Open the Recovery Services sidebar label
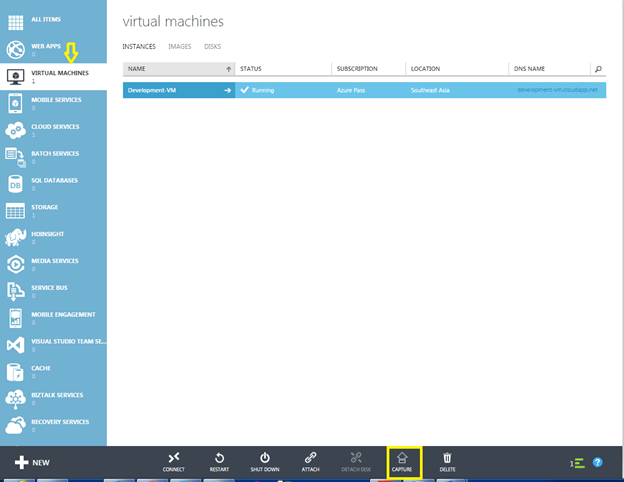Image resolution: width=624 pixels, height=482 pixels. (60, 422)
